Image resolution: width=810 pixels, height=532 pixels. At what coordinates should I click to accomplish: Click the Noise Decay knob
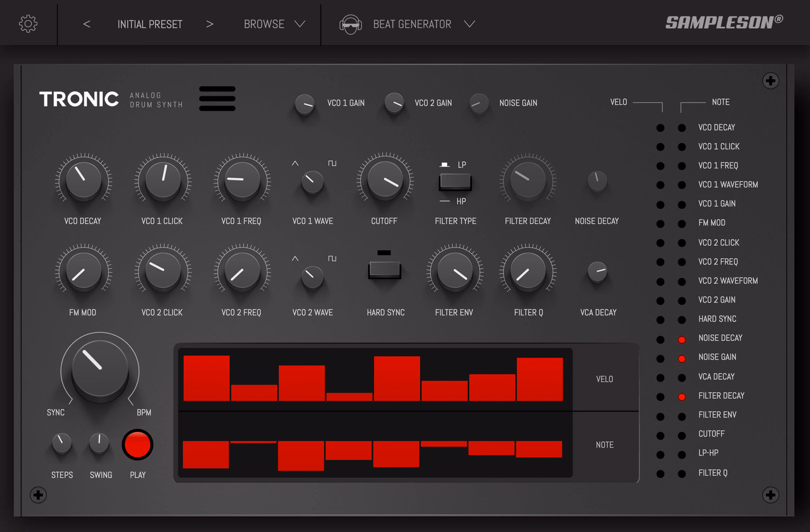598,180
